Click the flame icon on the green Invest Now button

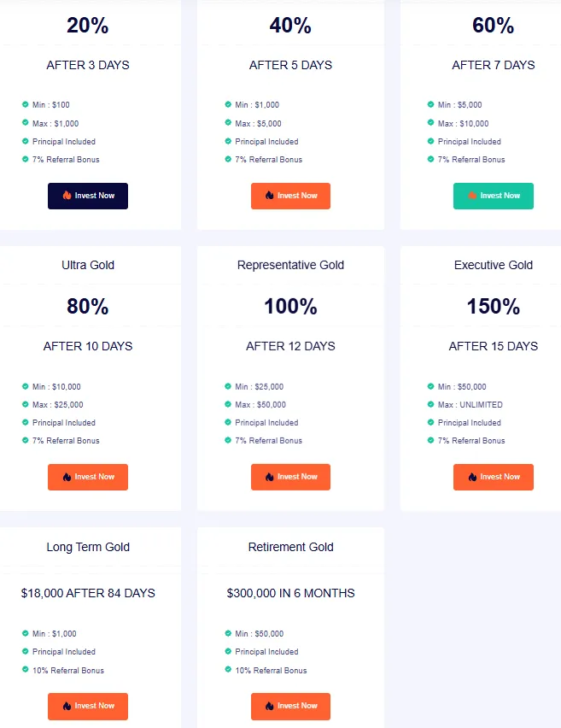pyautogui.click(x=473, y=196)
